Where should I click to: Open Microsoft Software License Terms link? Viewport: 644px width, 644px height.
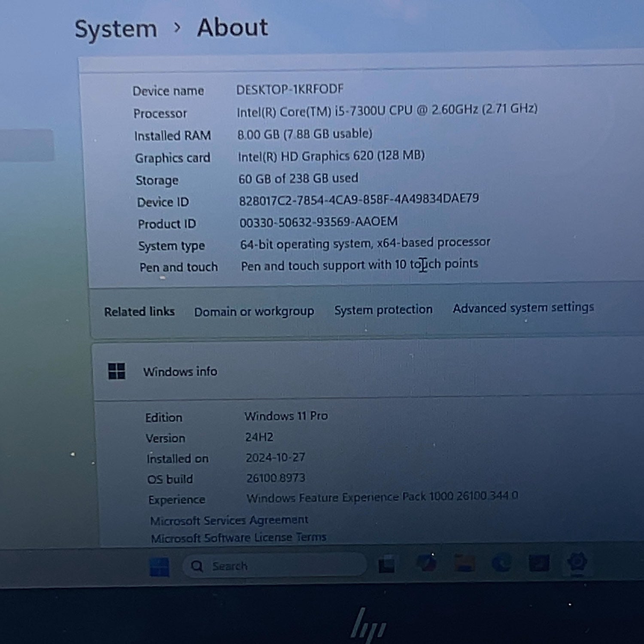click(x=239, y=538)
